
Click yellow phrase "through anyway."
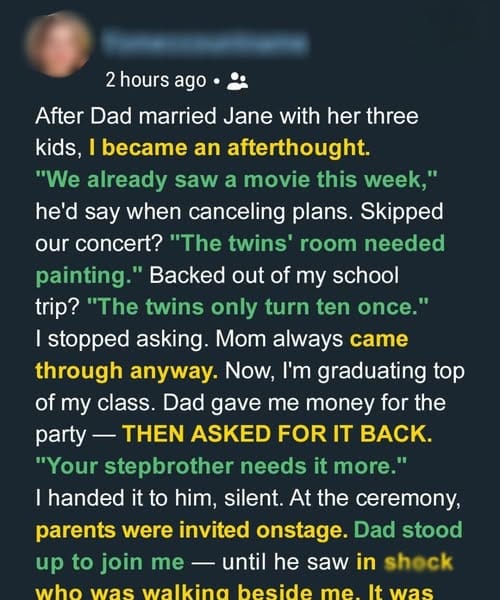[x=127, y=372]
